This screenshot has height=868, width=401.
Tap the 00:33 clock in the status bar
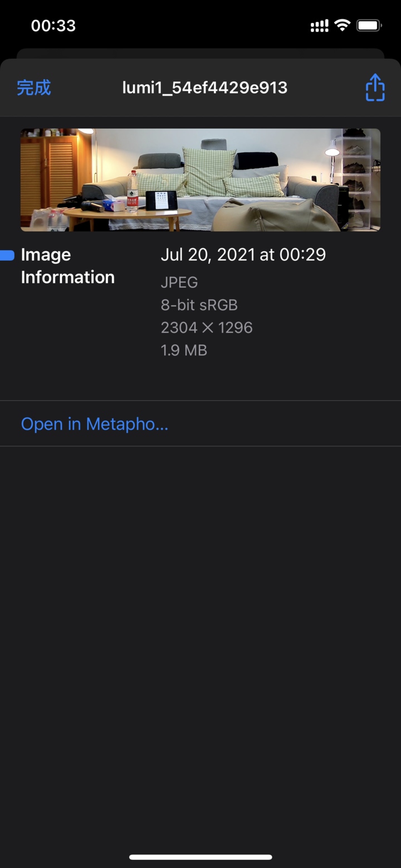point(53,26)
